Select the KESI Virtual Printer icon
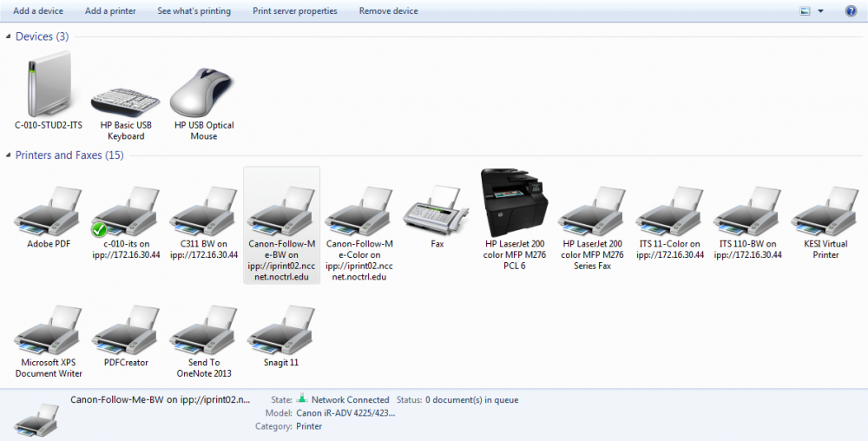 pyautogui.click(x=825, y=211)
